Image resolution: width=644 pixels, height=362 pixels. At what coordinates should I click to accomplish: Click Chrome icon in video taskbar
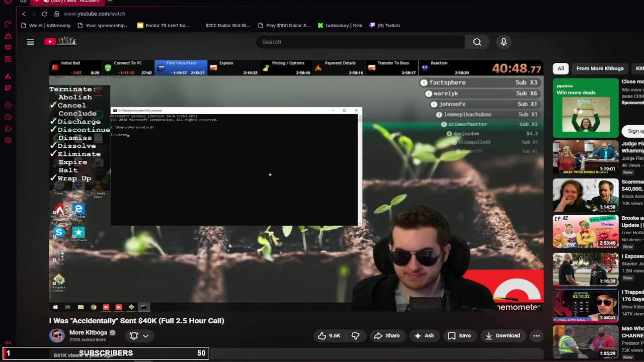(x=93, y=307)
